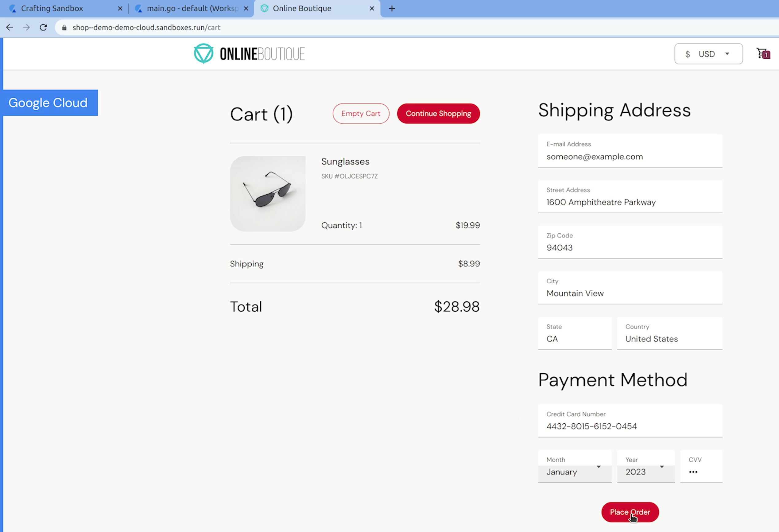Image resolution: width=779 pixels, height=532 pixels.
Task: Click the site lock icon
Action: pyautogui.click(x=64, y=28)
